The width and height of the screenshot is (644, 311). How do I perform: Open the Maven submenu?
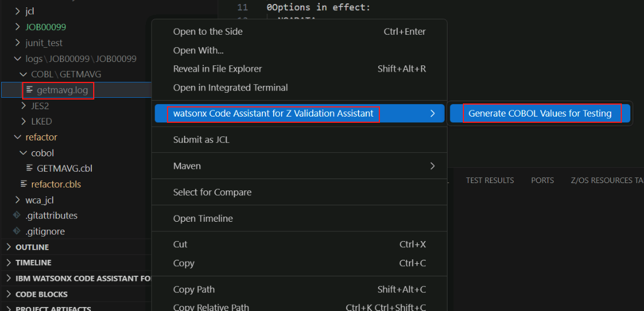coord(299,166)
